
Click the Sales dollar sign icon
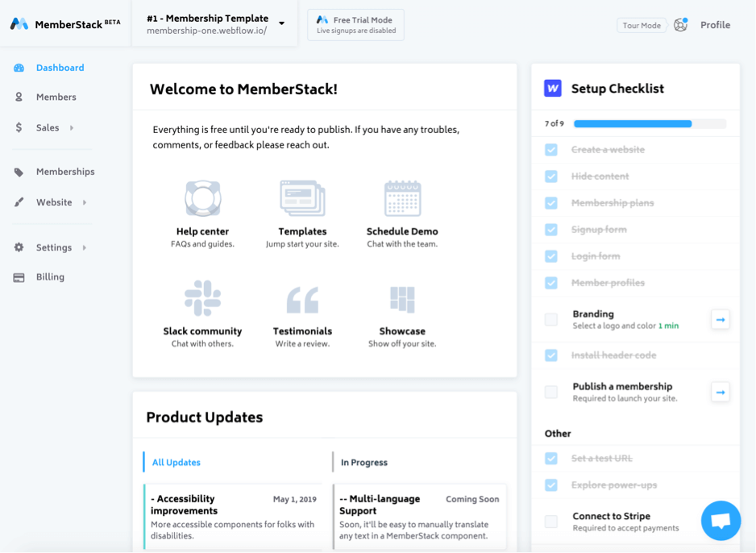pos(19,127)
